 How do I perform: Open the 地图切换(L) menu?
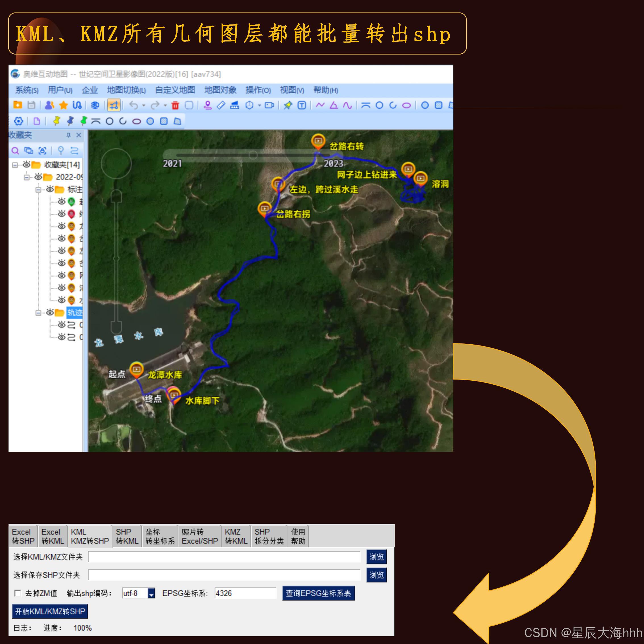pyautogui.click(x=126, y=90)
